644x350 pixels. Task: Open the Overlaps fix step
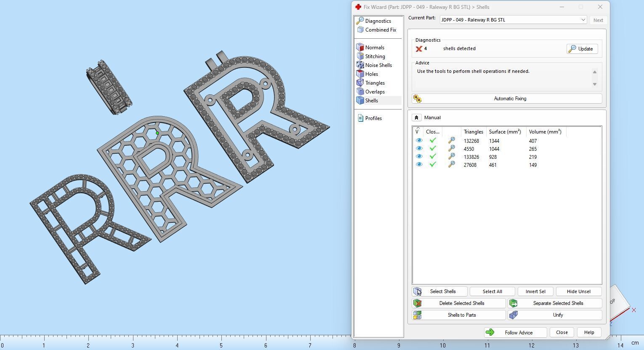[x=375, y=92]
